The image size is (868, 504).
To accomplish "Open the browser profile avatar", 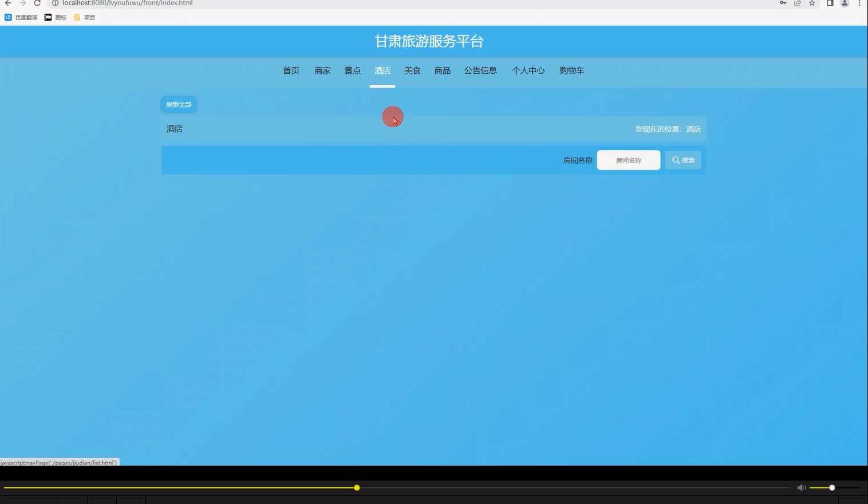I will pyautogui.click(x=844, y=3).
